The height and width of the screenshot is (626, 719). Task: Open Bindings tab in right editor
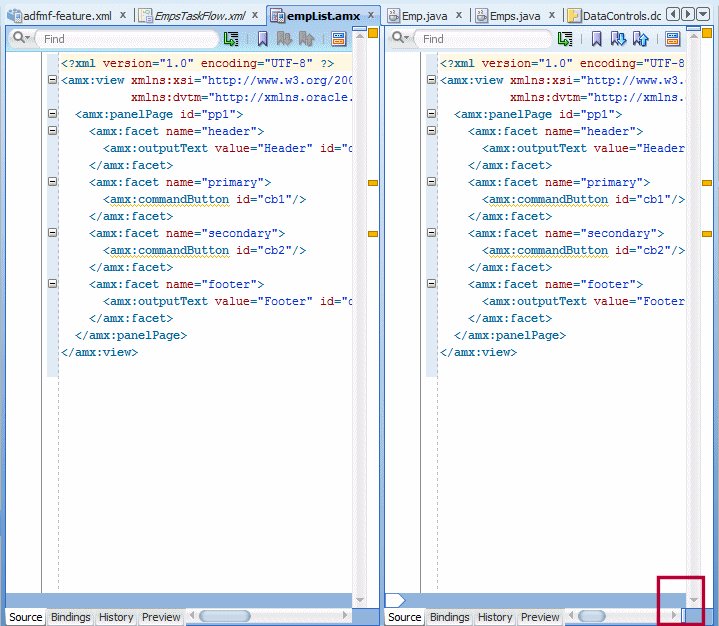tap(449, 617)
